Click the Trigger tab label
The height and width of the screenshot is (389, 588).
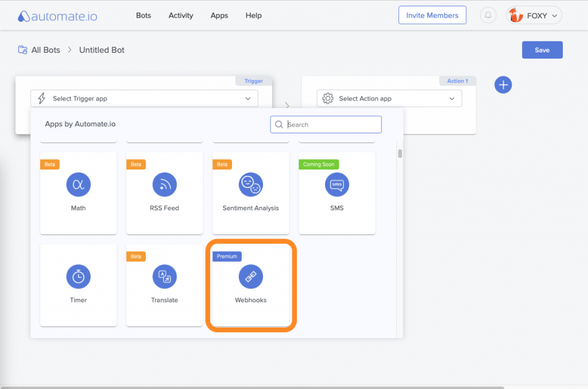253,80
